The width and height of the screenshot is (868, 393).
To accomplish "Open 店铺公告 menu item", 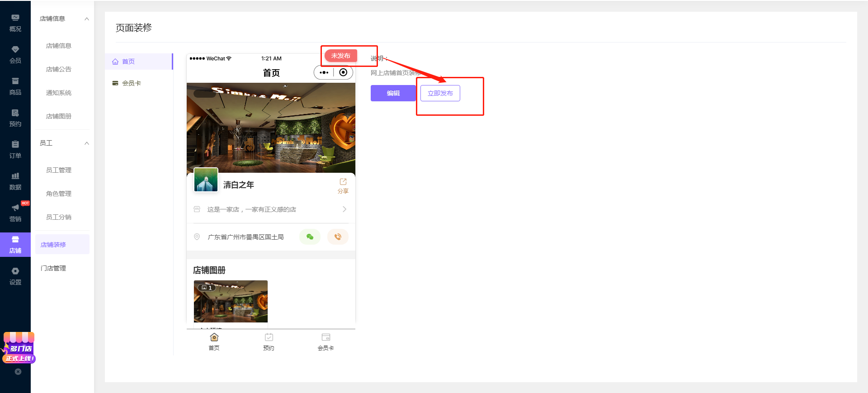I will click(x=59, y=69).
